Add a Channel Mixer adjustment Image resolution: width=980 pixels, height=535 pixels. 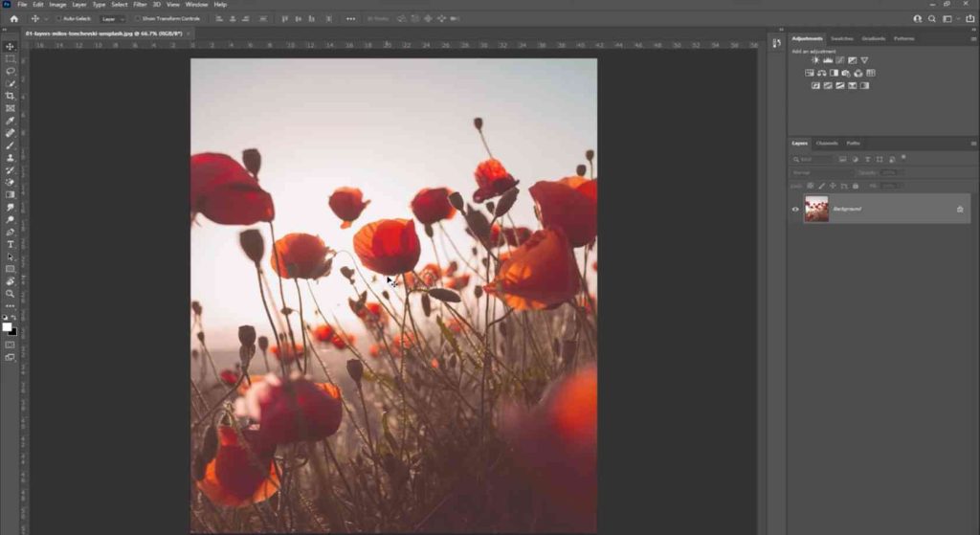[x=858, y=73]
